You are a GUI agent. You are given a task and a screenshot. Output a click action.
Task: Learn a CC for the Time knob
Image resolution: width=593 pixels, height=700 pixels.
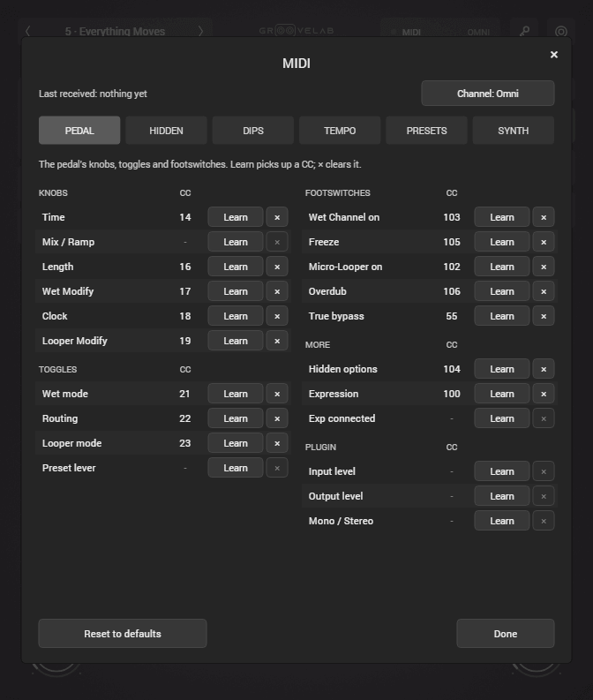click(x=236, y=217)
